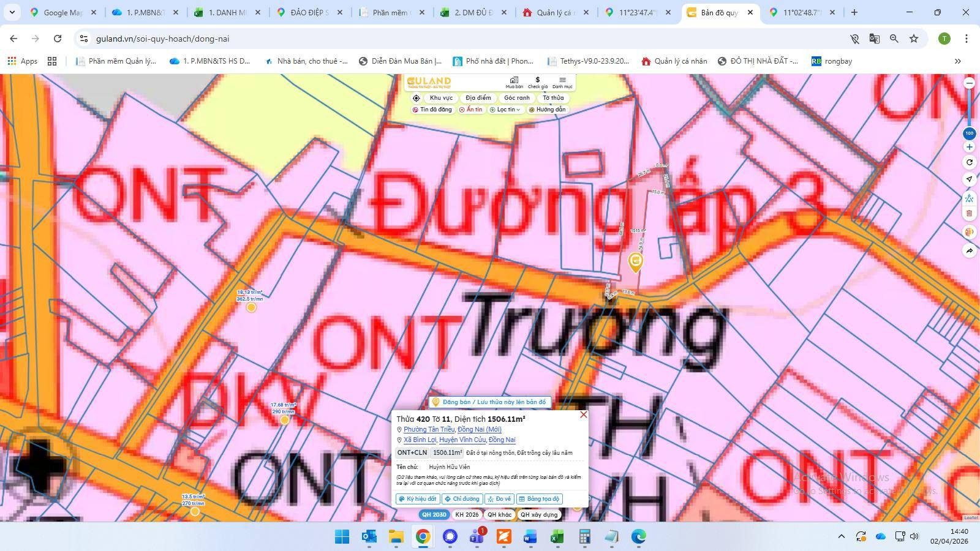Screen dimensions: 980x551
Task: Switch to the QH 2030 planning layer
Action: 434,515
